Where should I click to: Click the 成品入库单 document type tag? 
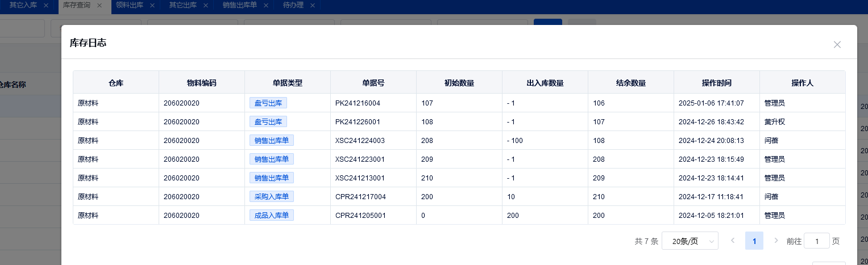pyautogui.click(x=271, y=215)
